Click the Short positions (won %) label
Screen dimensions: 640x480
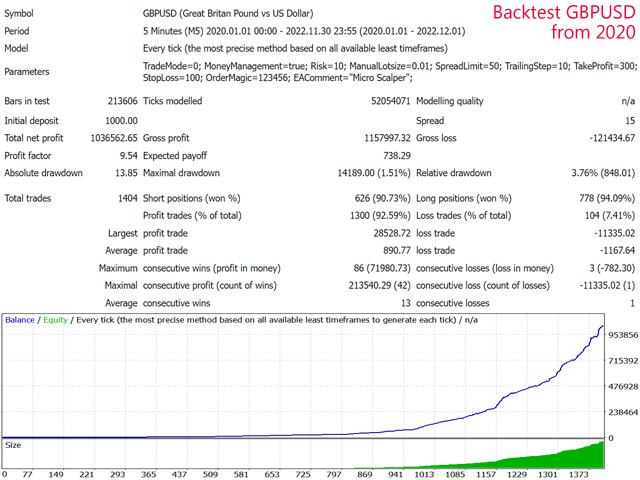(x=191, y=198)
